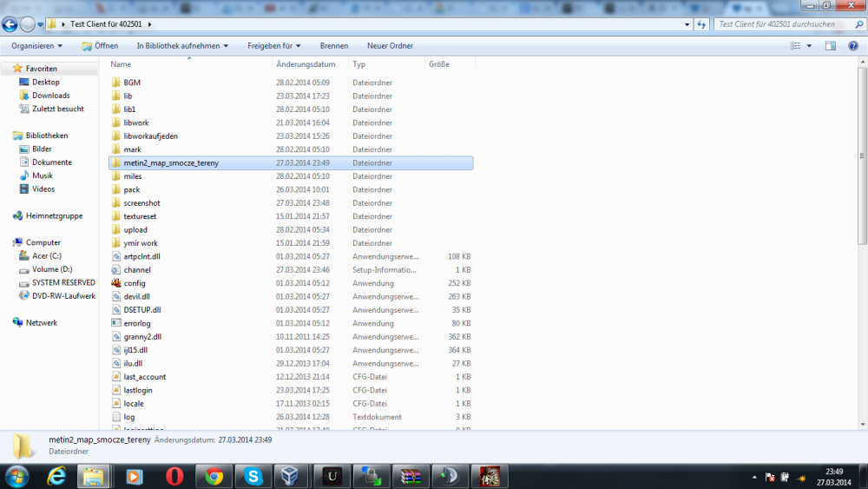Screen dimensions: 868x489
Task: Click the vertical scrollbar of the file list
Action: tap(861, 156)
